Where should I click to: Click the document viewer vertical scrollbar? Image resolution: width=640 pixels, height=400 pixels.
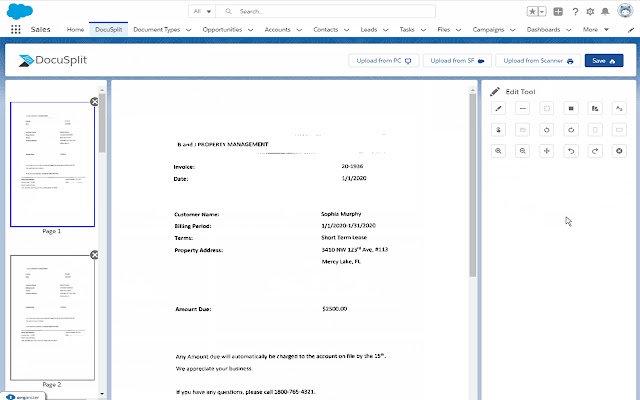pos(473,184)
